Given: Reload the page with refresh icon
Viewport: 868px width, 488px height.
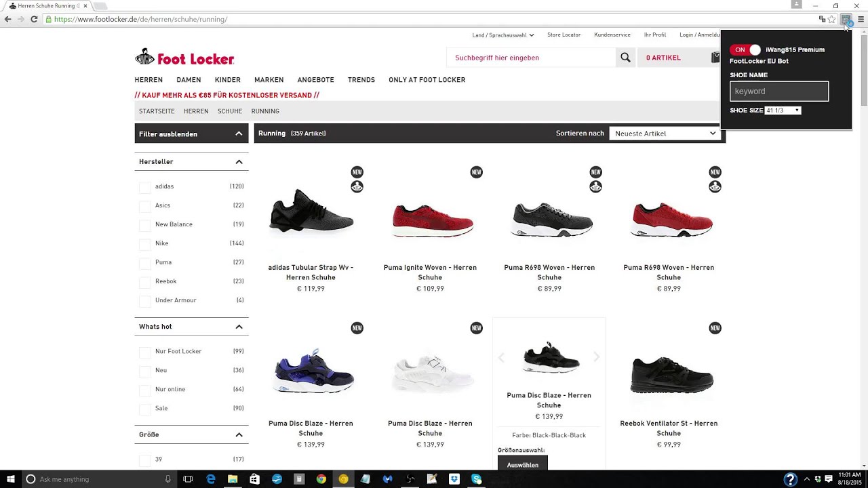Looking at the screenshot, I should pyautogui.click(x=34, y=19).
